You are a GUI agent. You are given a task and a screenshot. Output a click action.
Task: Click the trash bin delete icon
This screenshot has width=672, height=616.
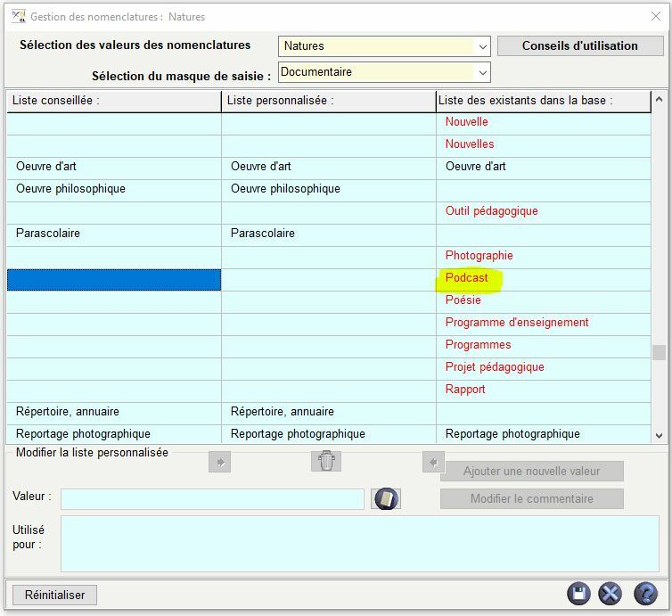[326, 461]
